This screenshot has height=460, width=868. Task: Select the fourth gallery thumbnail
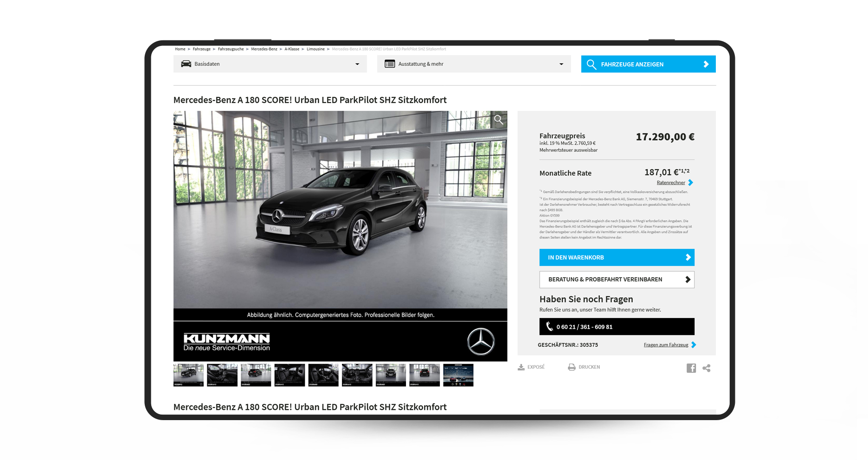[x=289, y=375]
